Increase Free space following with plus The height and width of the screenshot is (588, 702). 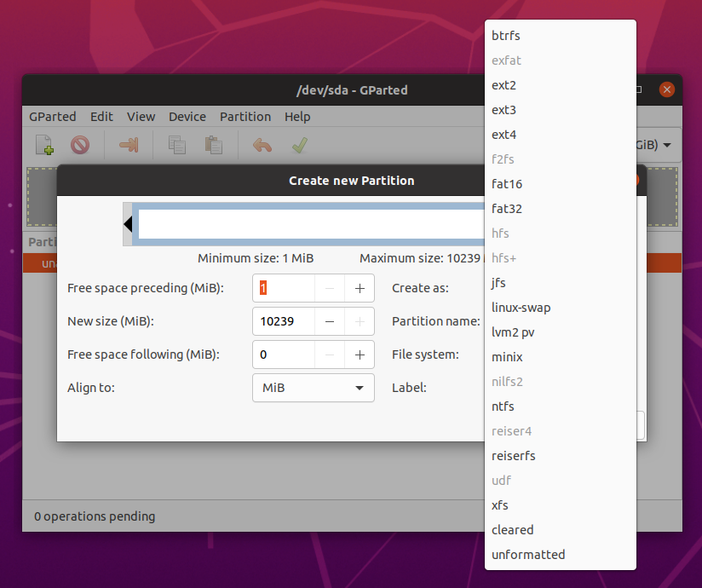click(x=360, y=355)
